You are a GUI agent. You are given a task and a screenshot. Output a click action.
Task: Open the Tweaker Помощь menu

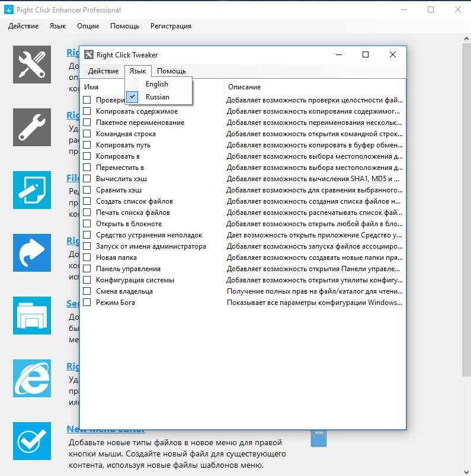[x=171, y=71]
